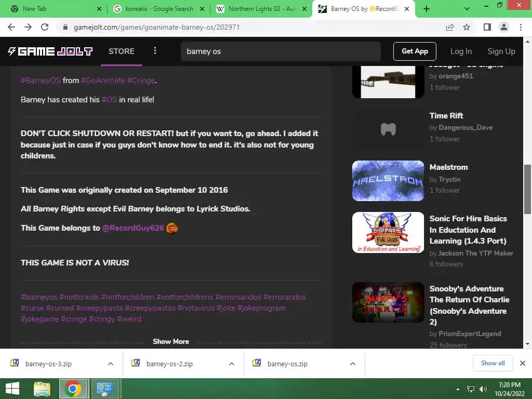Viewport: 532px width, 399px height.
Task: Click Show all downloads
Action: [x=493, y=363]
